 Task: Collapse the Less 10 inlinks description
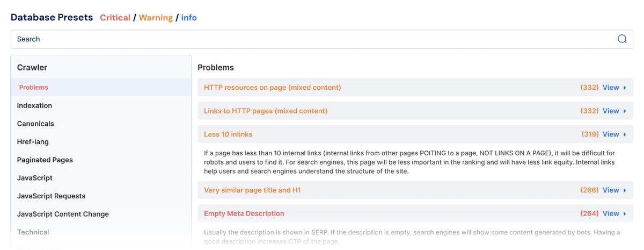228,134
